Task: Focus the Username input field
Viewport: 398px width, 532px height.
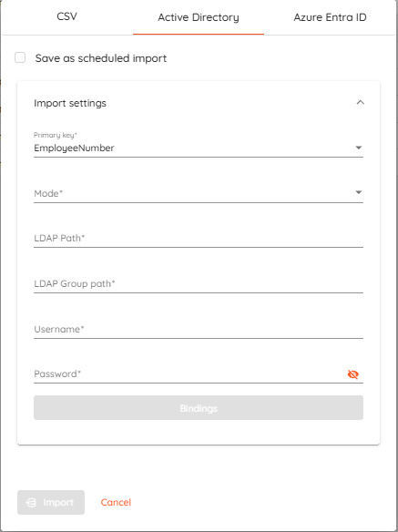Action: pyautogui.click(x=199, y=329)
